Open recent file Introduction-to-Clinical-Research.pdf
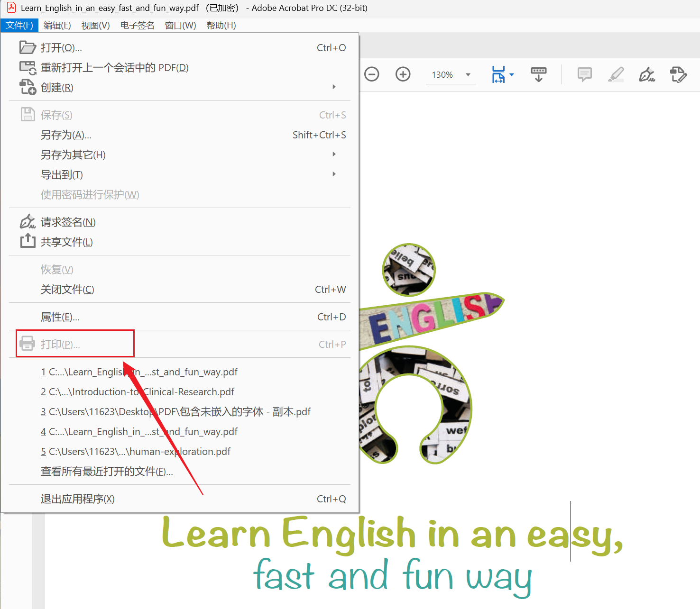 [138, 392]
